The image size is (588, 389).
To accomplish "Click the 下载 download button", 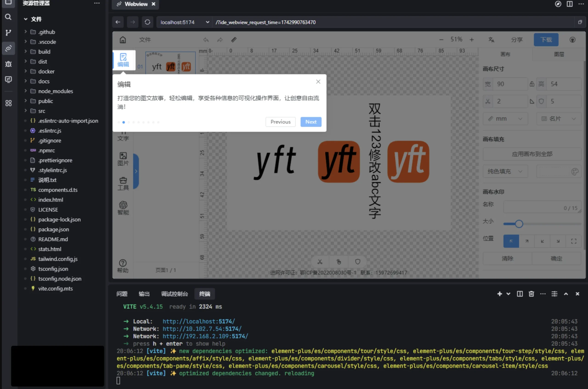I will click(x=546, y=40).
